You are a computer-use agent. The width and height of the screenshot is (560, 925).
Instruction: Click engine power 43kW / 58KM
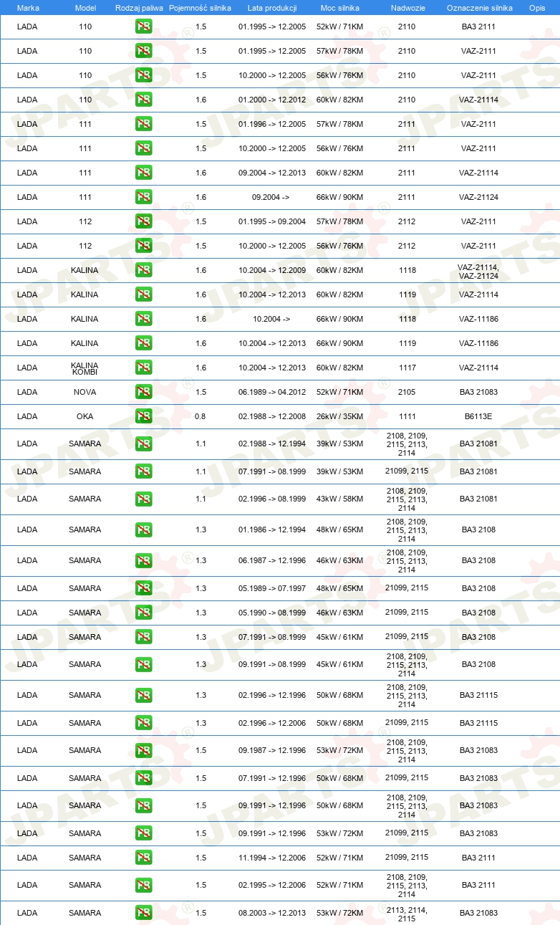coord(340,499)
